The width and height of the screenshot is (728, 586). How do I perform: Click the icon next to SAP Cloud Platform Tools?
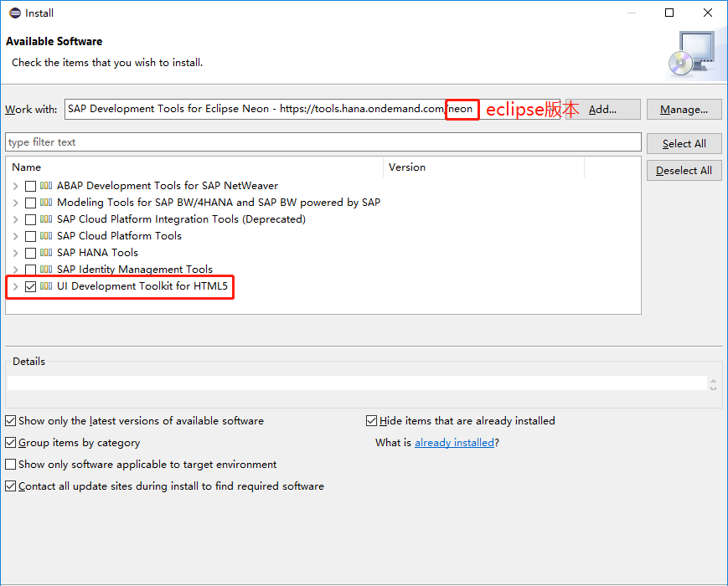(48, 235)
